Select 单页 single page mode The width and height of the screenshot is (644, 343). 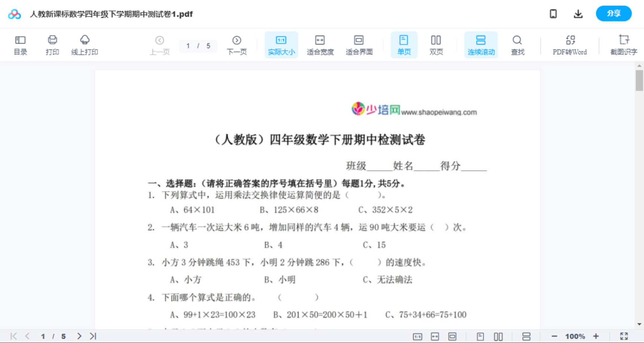(404, 45)
